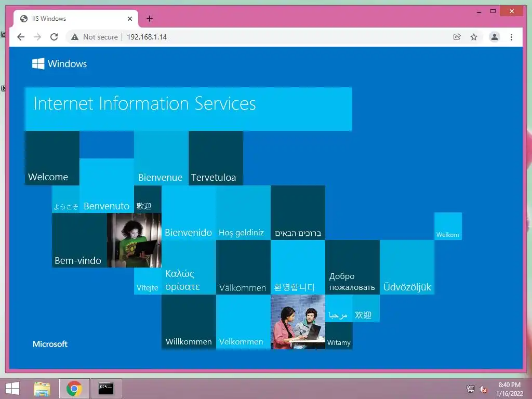
Task: Click the network tray icon
Action: coord(471,389)
